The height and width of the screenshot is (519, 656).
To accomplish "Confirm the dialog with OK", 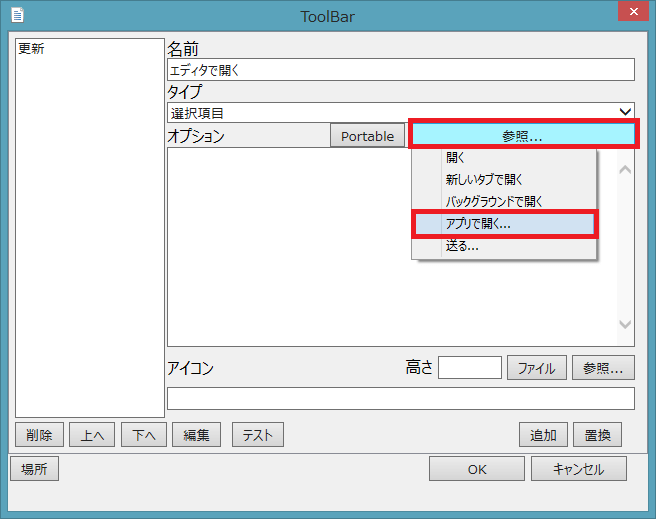I will (x=477, y=469).
